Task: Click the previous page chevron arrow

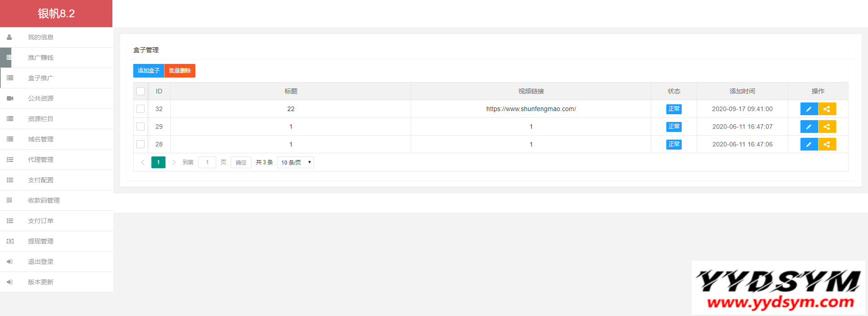Action: pyautogui.click(x=143, y=162)
